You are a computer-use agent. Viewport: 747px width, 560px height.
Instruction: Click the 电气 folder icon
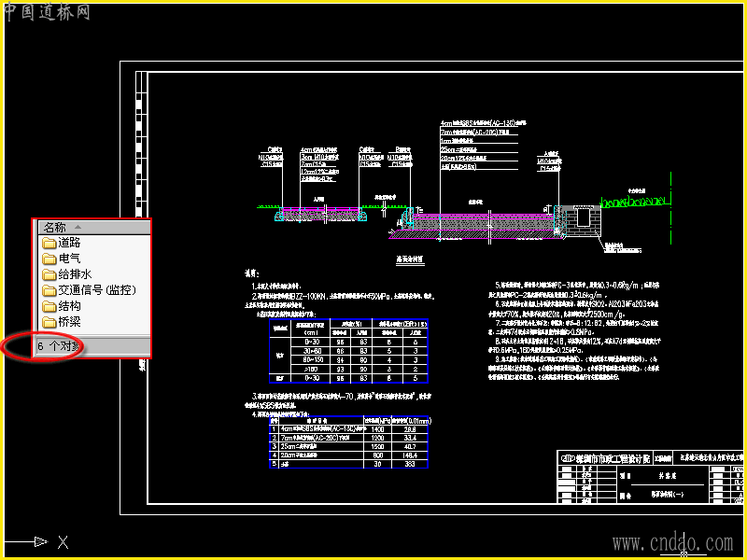pos(49,259)
